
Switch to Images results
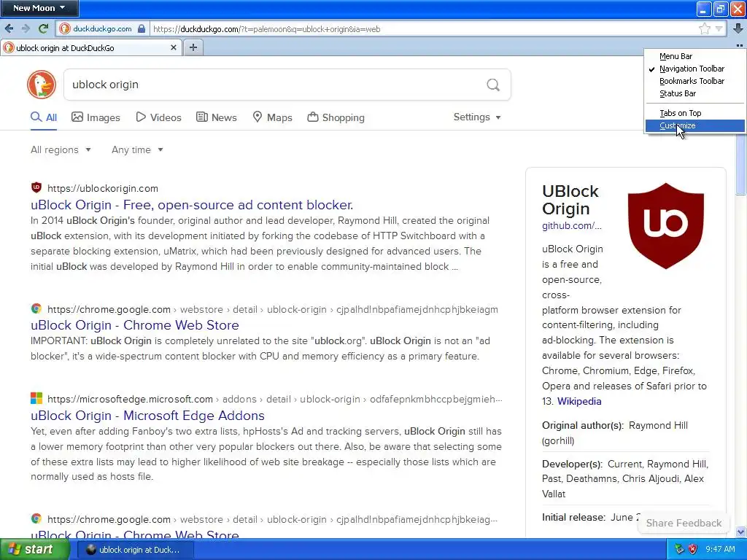[96, 117]
